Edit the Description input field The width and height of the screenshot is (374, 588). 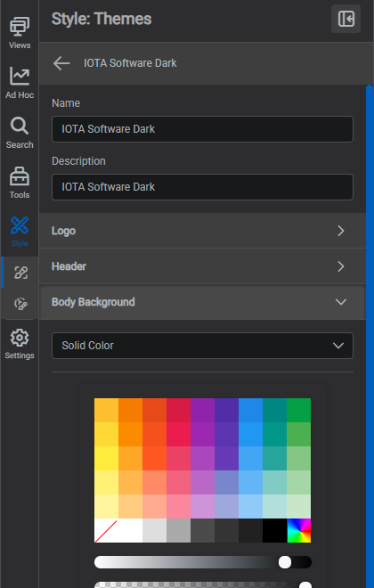202,187
